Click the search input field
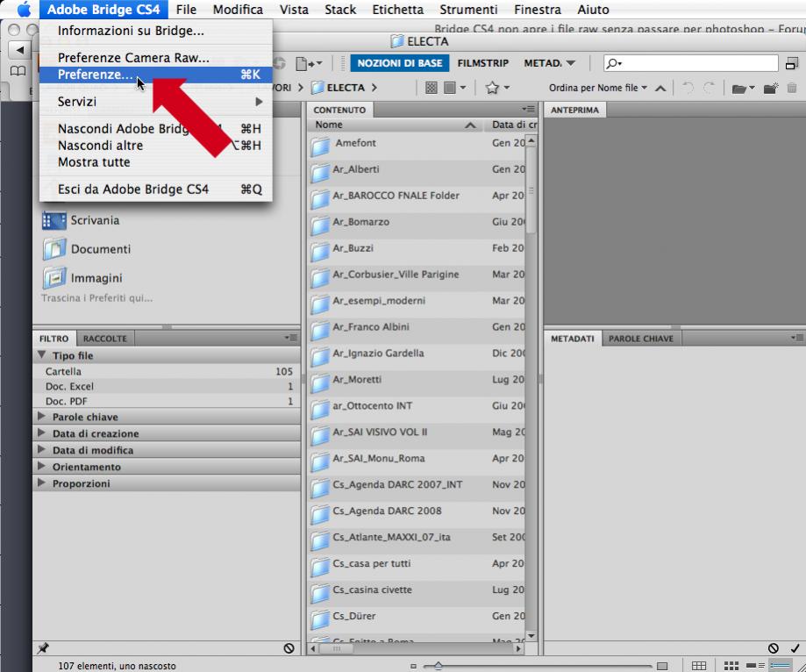Viewport: 806px width, 672px height. (x=690, y=63)
